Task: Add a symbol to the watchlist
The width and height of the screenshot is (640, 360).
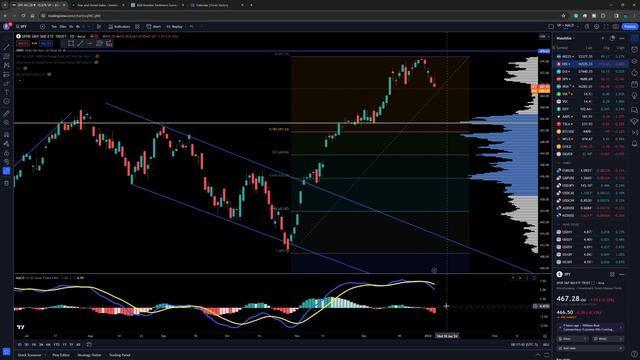Action: coord(602,38)
